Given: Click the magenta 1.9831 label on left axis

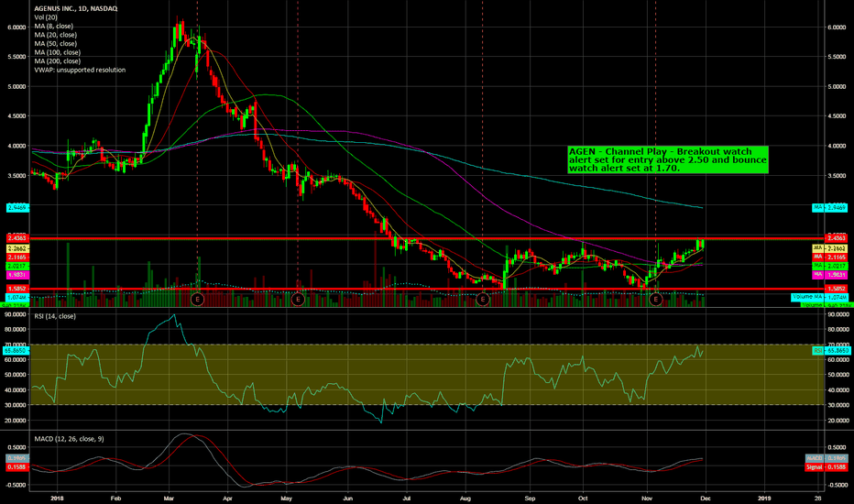Looking at the screenshot, I should point(18,275).
